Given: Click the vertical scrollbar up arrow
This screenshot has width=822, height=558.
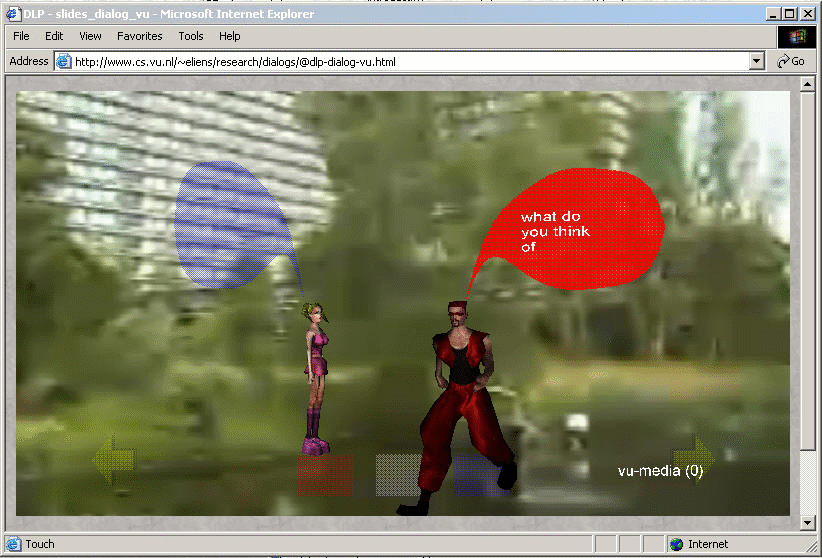Looking at the screenshot, I should [807, 84].
